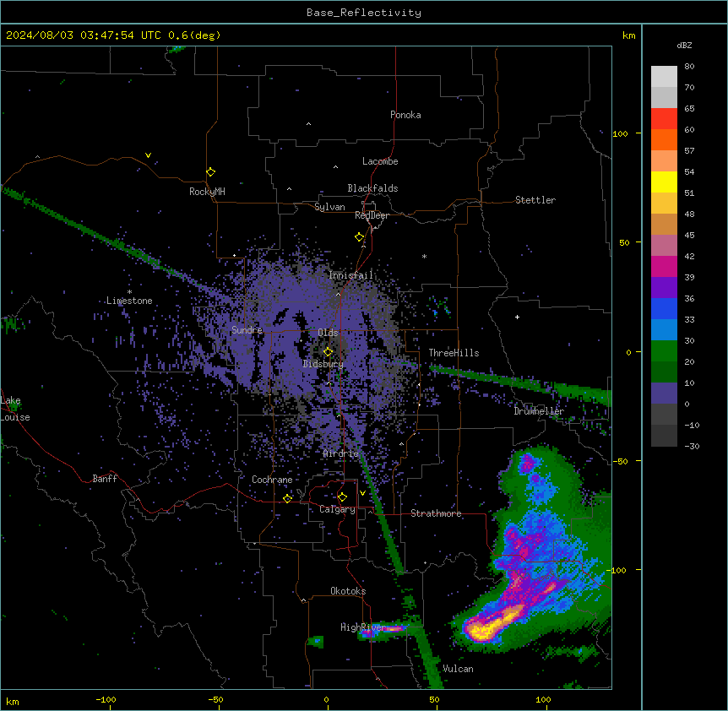Click the Base_Reflectivity title text
The height and width of the screenshot is (711, 728).
click(364, 13)
